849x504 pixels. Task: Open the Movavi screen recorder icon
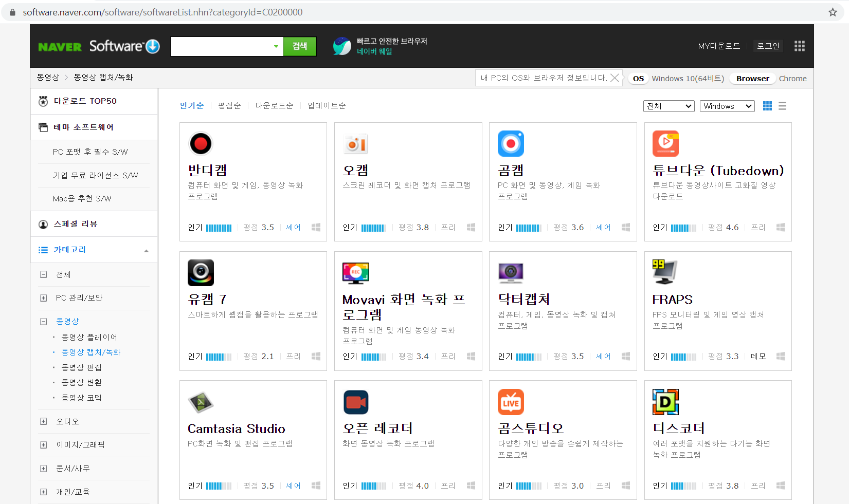[x=356, y=273]
